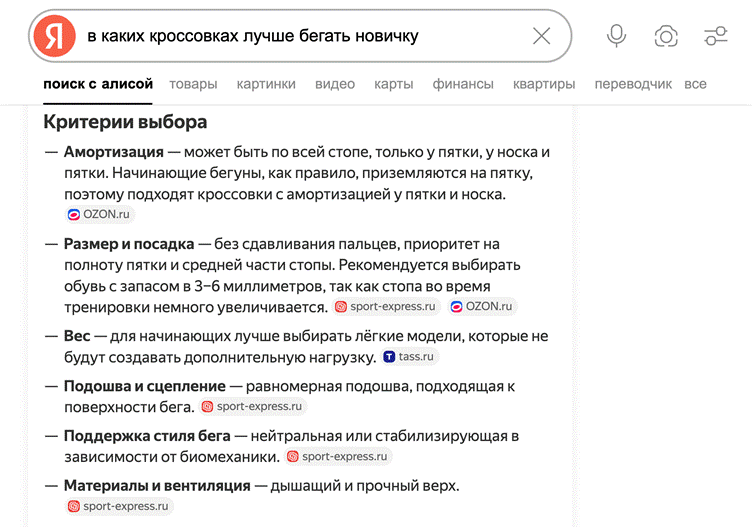Open the «карты» tab
752x527 pixels.
(394, 84)
